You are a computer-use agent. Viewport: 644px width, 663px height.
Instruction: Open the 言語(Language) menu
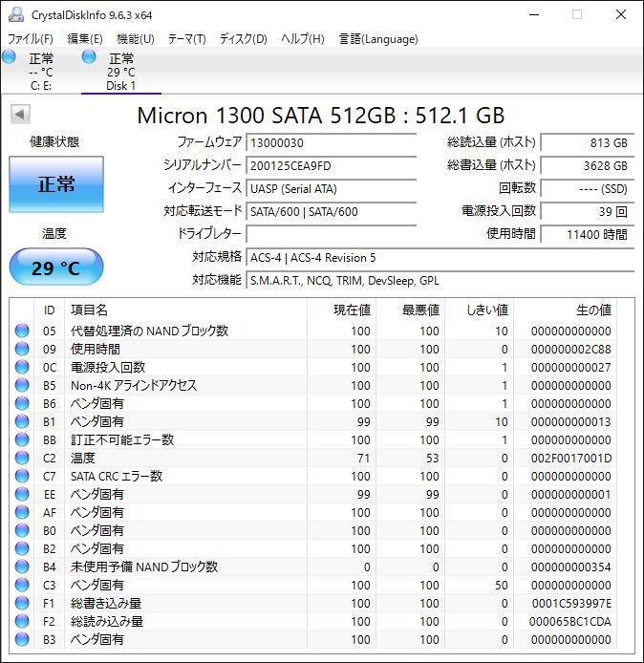click(x=378, y=39)
